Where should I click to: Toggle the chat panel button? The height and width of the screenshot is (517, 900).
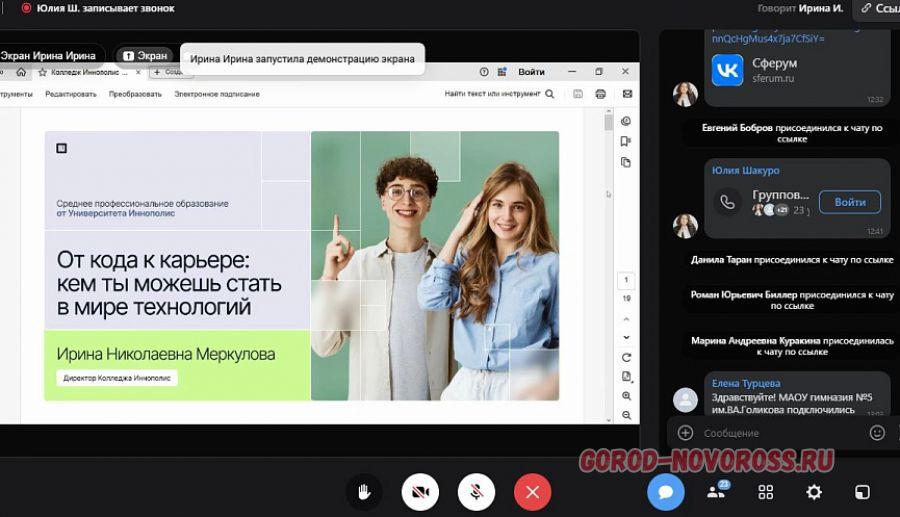tap(665, 492)
